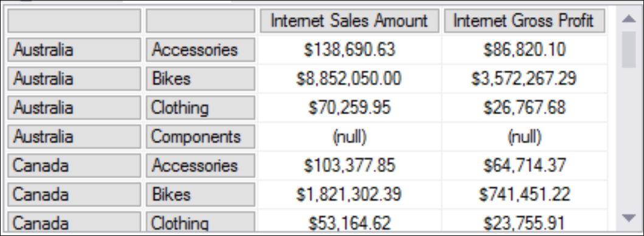This screenshot has width=644, height=236.
Task: Click the scrollbar down arrow
Action: (628, 218)
